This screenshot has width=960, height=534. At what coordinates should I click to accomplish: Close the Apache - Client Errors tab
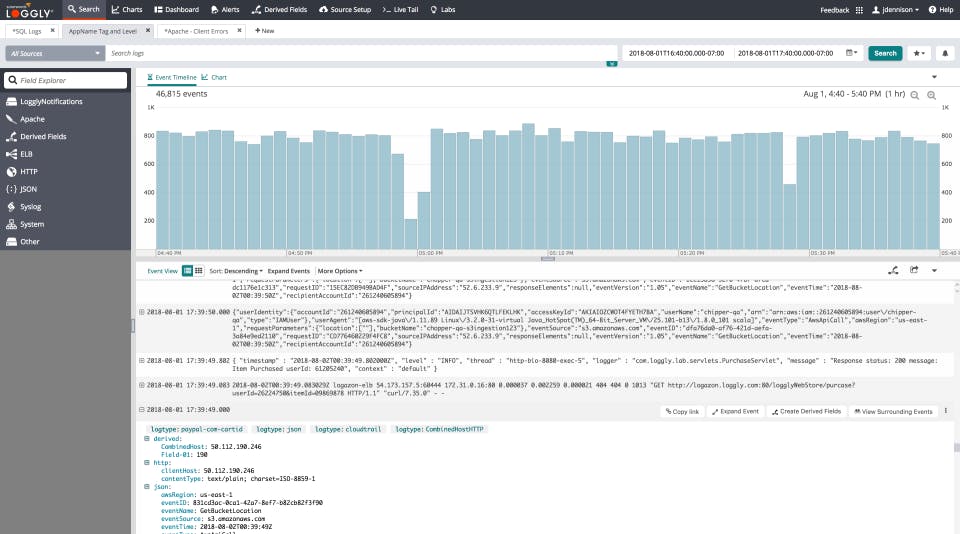[x=239, y=30]
